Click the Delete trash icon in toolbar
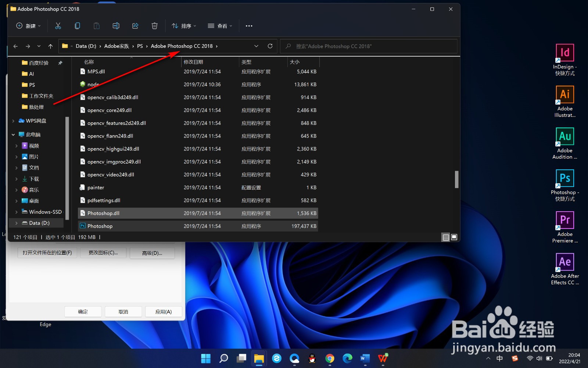 coord(154,26)
